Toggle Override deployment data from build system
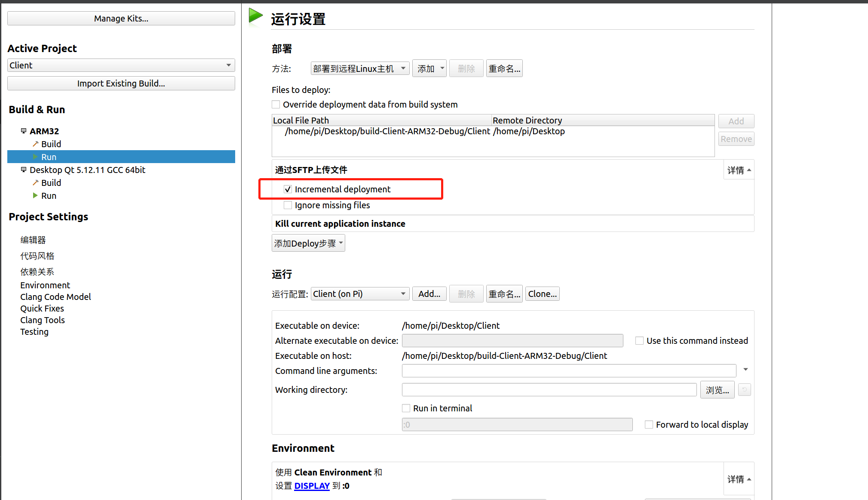This screenshot has width=868, height=500. pyautogui.click(x=276, y=105)
